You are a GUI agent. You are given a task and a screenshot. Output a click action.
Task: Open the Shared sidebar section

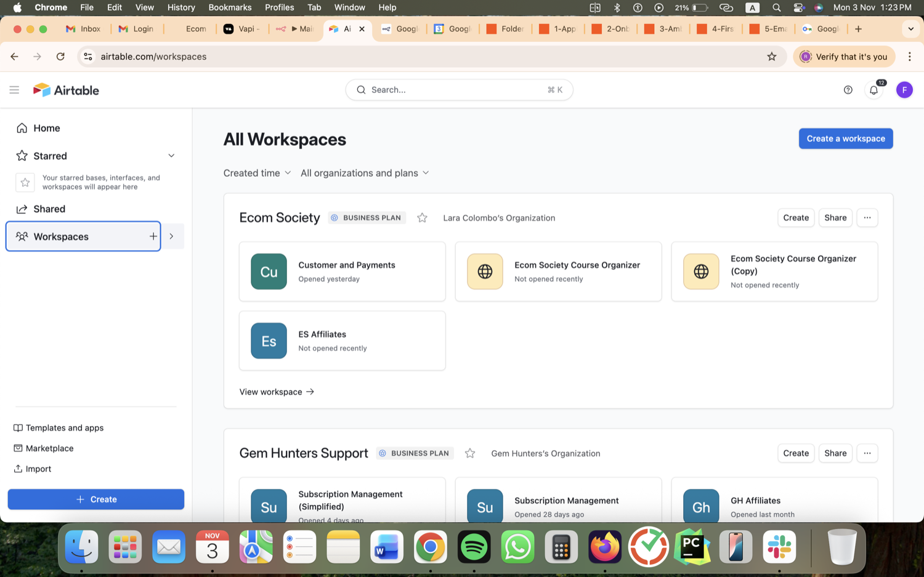coord(49,209)
